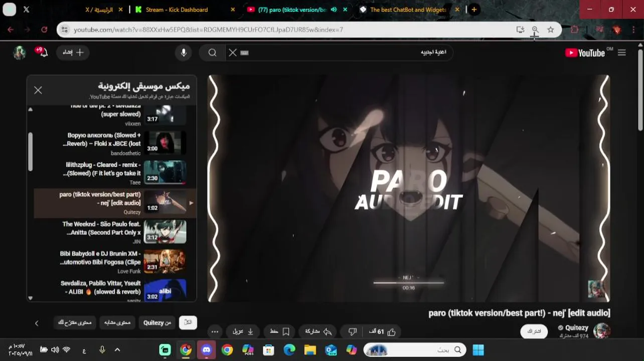This screenshot has width=644, height=361.
Task: Click the taskbar microphone indicator
Action: pyautogui.click(x=102, y=349)
